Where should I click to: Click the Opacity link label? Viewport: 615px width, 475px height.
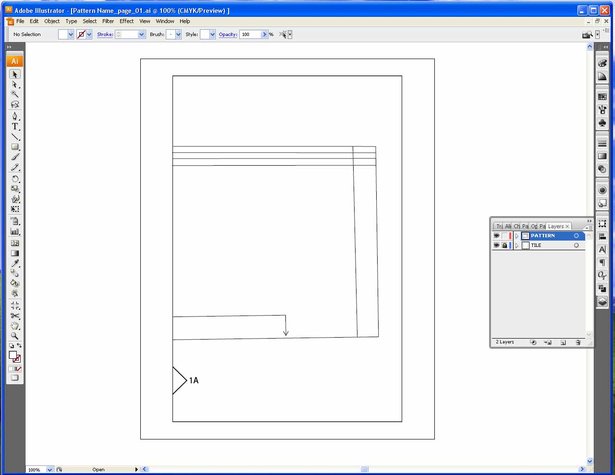(228, 35)
